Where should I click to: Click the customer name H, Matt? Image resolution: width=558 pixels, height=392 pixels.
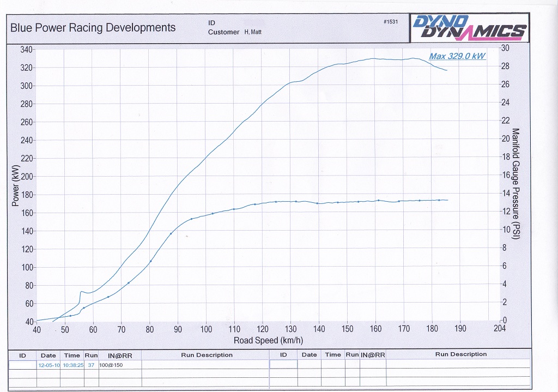(x=254, y=32)
